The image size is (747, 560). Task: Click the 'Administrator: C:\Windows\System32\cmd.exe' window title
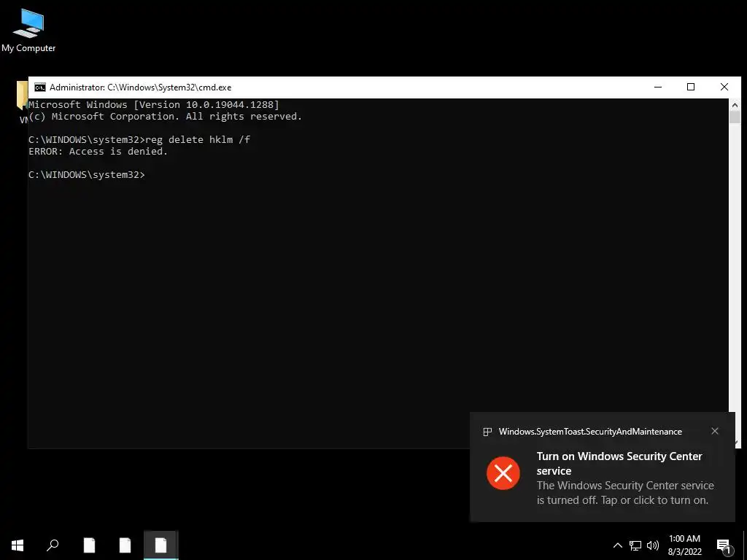coord(141,87)
